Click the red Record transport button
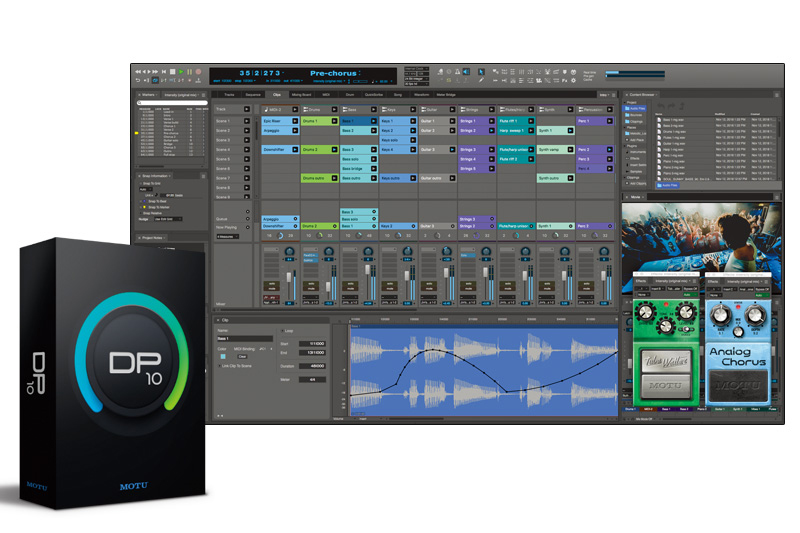 pyautogui.click(x=198, y=72)
